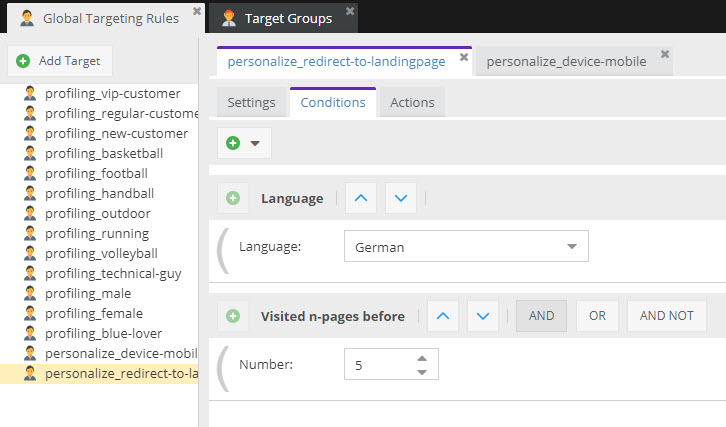Move Language condition down
The image size is (726, 427).
click(x=401, y=198)
